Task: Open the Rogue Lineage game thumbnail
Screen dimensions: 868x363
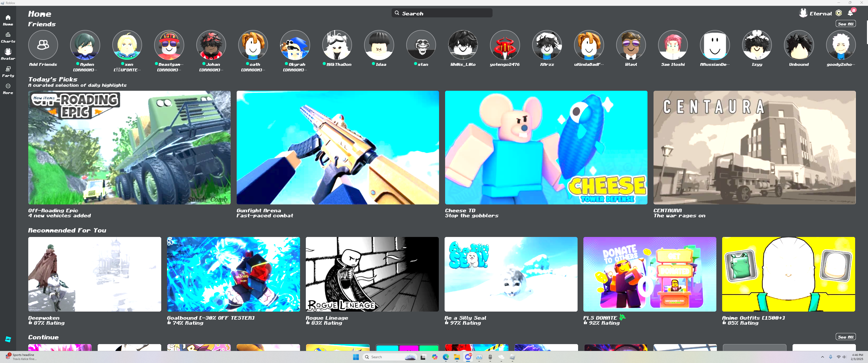Action: point(372,274)
